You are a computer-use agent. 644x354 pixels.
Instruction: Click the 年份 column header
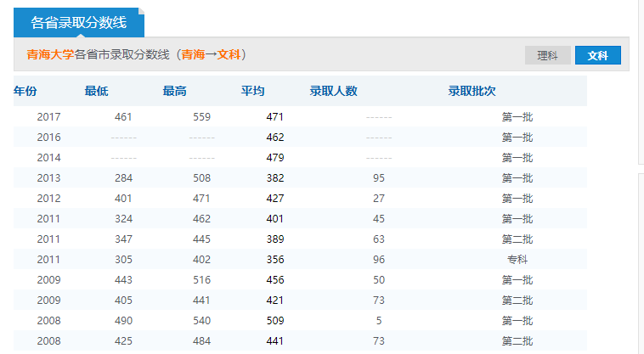25,91
